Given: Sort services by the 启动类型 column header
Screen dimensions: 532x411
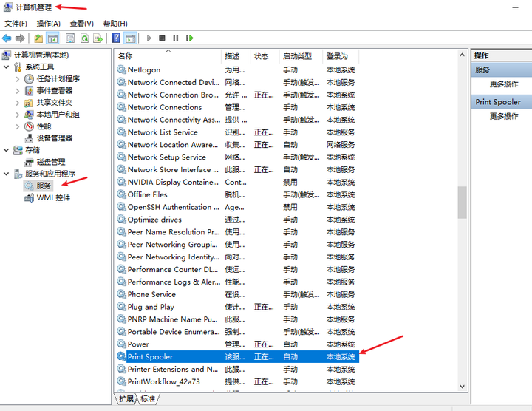Looking at the screenshot, I should (297, 56).
